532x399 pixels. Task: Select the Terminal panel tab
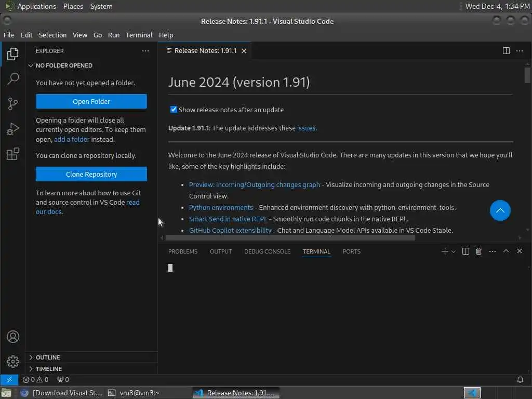pyautogui.click(x=316, y=251)
